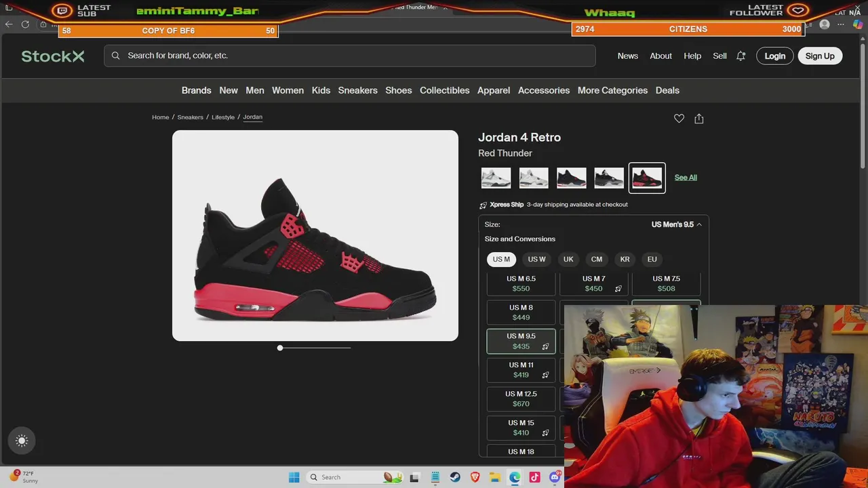Viewport: 868px width, 488px height.
Task: Click the share icon near product title
Action: point(699,119)
